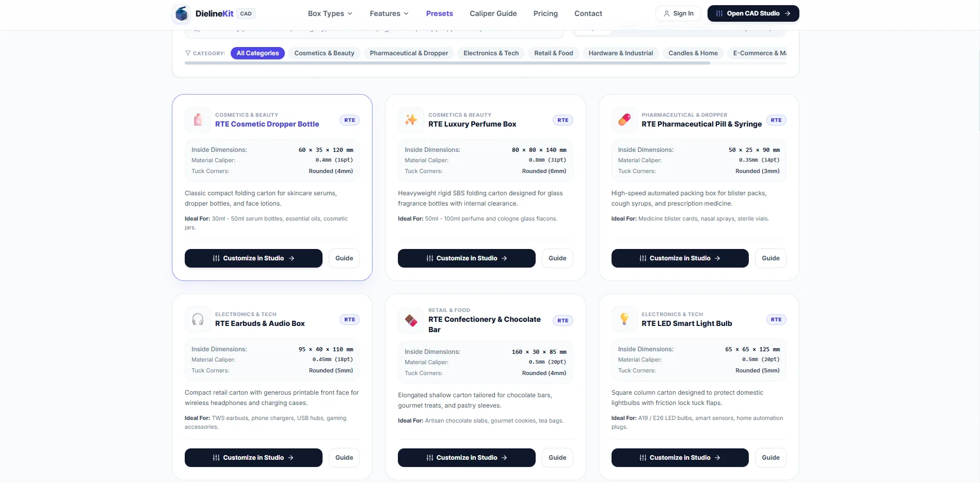The width and height of the screenshot is (980, 483).
Task: Open the Presets nav page
Action: click(x=440, y=13)
